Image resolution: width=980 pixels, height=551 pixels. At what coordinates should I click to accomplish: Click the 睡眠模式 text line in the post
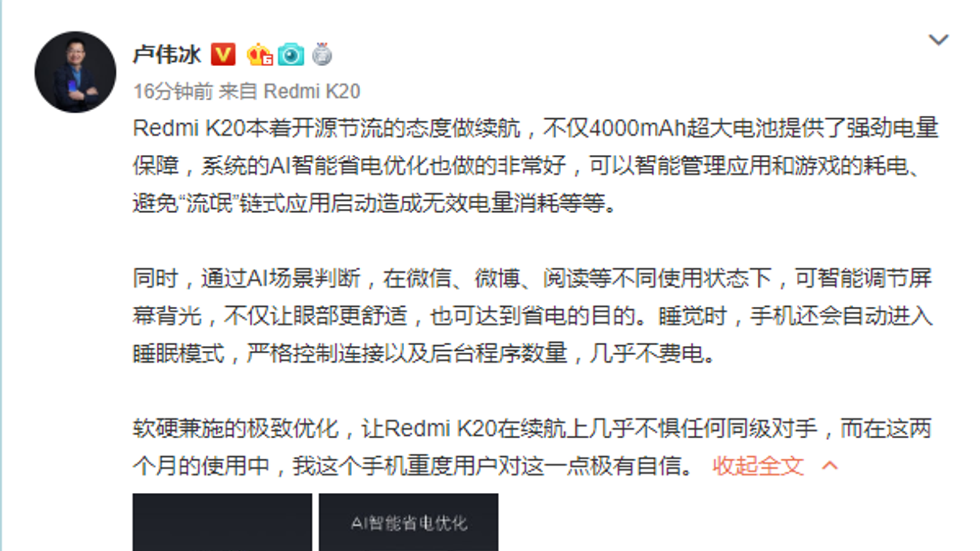tap(424, 353)
